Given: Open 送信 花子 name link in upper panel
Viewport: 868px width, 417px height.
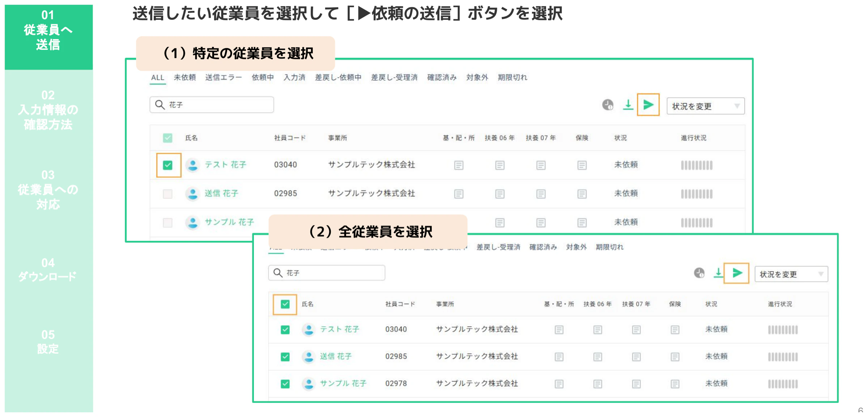Looking at the screenshot, I should (x=222, y=193).
